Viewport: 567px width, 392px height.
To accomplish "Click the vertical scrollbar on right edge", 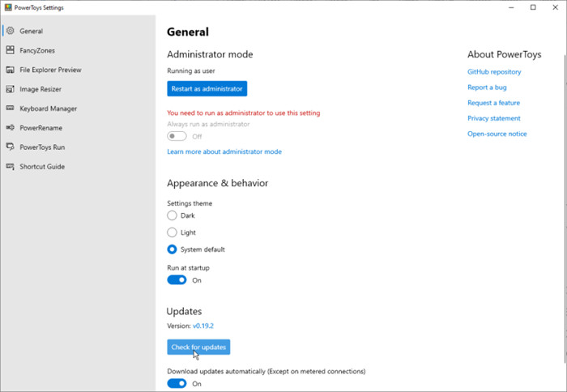I will pyautogui.click(x=565, y=208).
